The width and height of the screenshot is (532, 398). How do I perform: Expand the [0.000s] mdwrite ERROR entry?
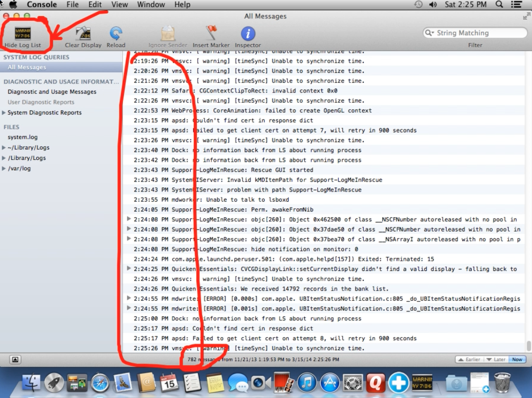tap(129, 298)
